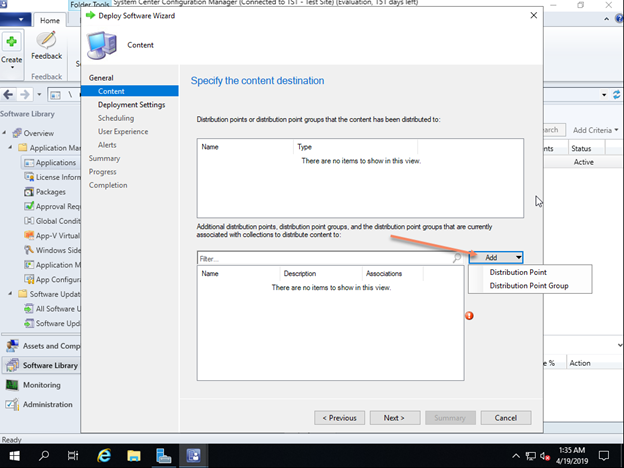Click the forward navigation arrow
This screenshot has width=624, height=468.
[x=25, y=95]
